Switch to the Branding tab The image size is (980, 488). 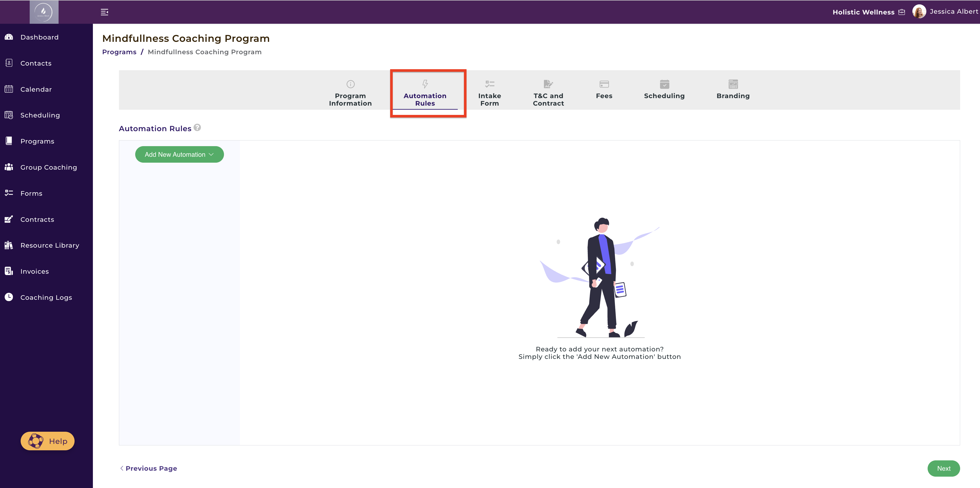733,90
